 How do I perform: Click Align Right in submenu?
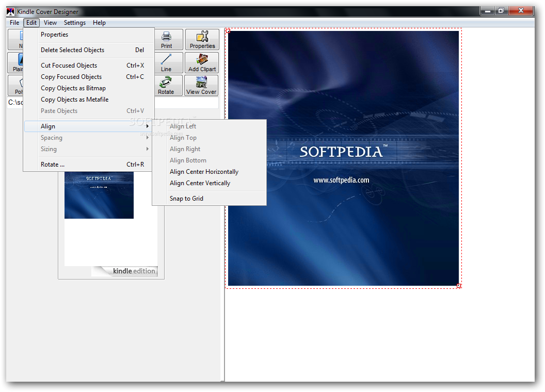tap(209, 149)
